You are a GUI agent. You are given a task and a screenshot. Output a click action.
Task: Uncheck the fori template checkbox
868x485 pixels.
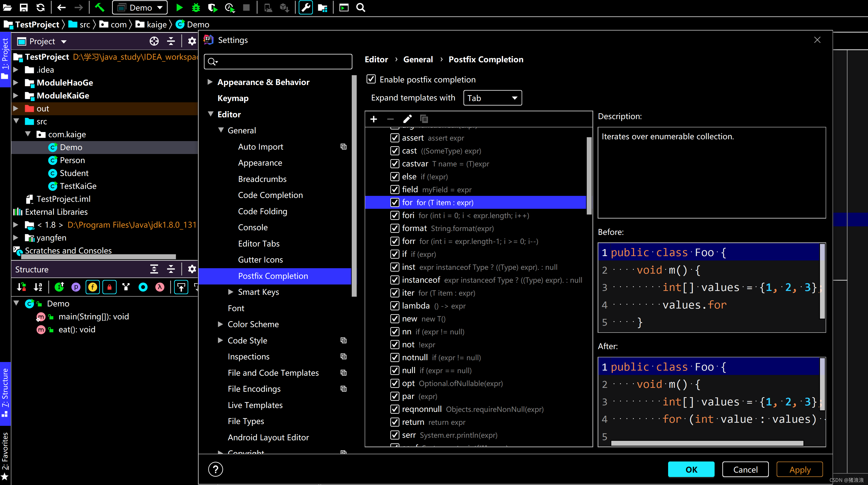395,215
